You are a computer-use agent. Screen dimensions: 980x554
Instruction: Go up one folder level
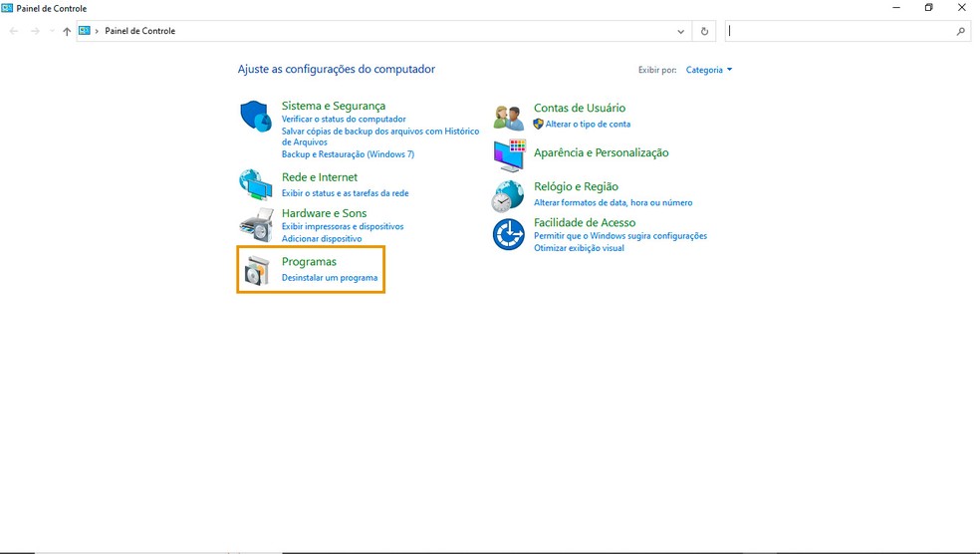coord(67,31)
